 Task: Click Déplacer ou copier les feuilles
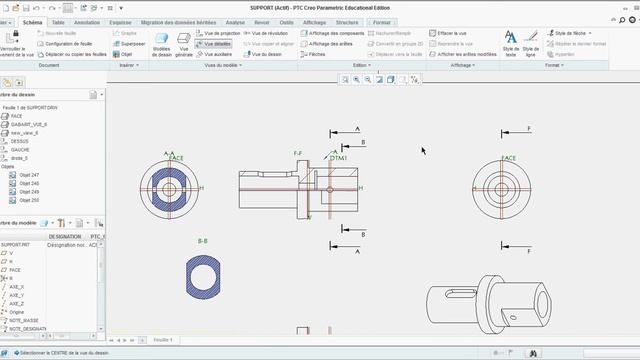tap(72, 54)
